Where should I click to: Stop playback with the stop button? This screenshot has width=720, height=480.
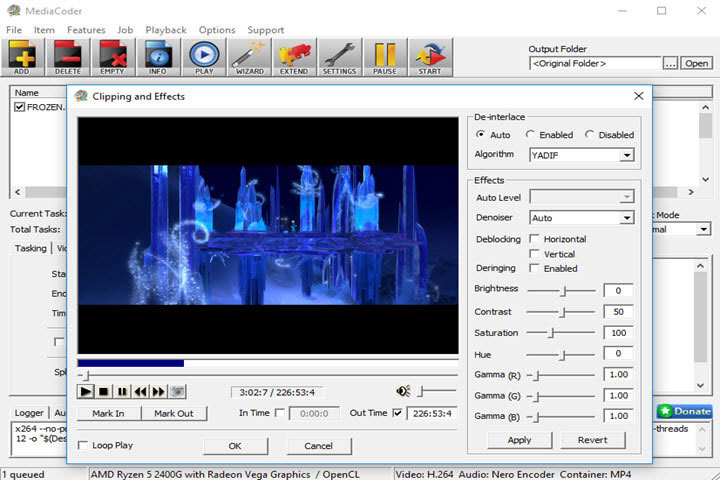click(x=104, y=392)
